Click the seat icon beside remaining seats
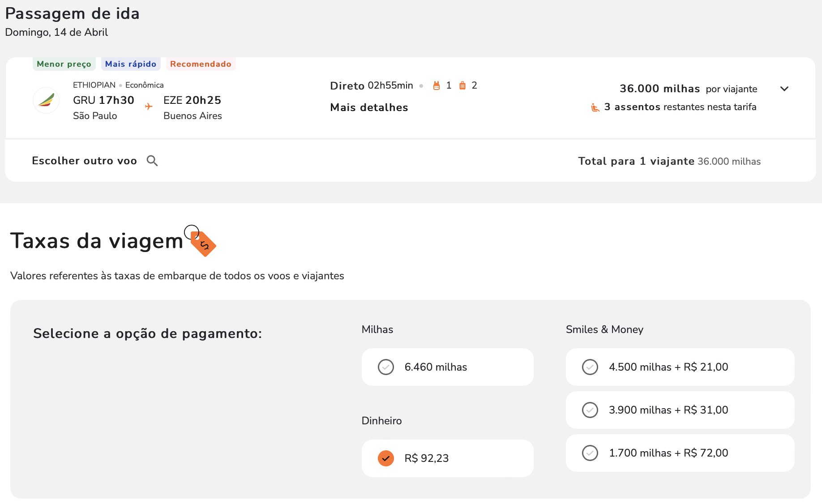The image size is (822, 504). point(595,107)
